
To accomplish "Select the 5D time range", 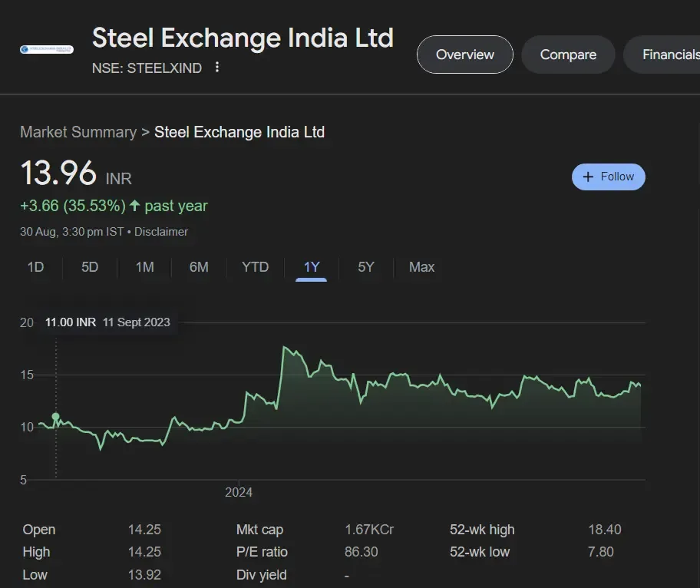I will [x=90, y=267].
